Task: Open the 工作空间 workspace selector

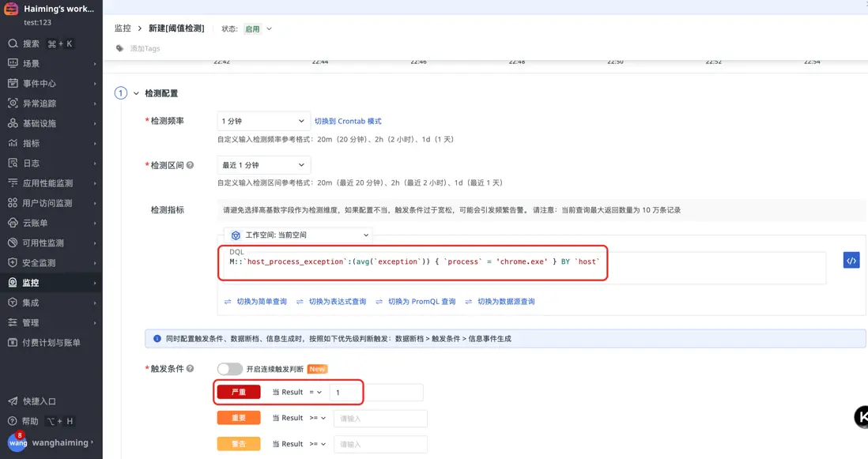Action: (299, 235)
